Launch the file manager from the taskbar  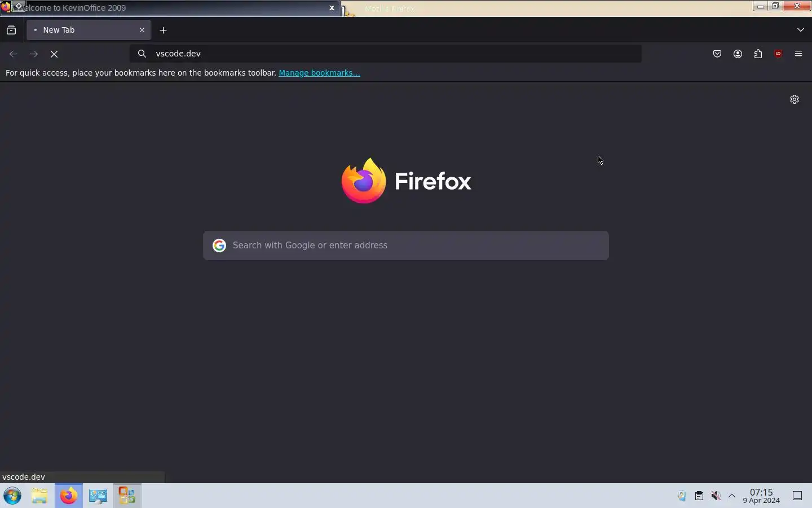(39, 496)
